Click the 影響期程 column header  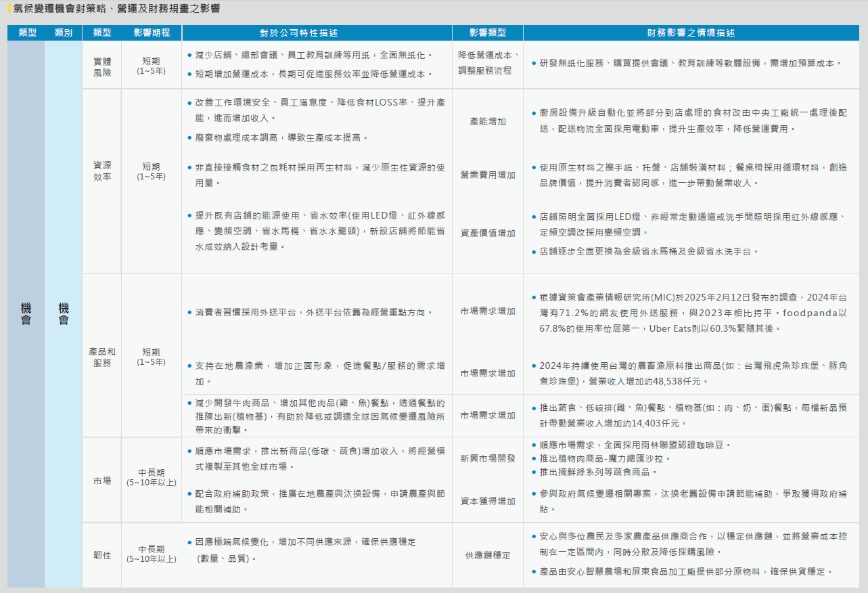[x=152, y=32]
